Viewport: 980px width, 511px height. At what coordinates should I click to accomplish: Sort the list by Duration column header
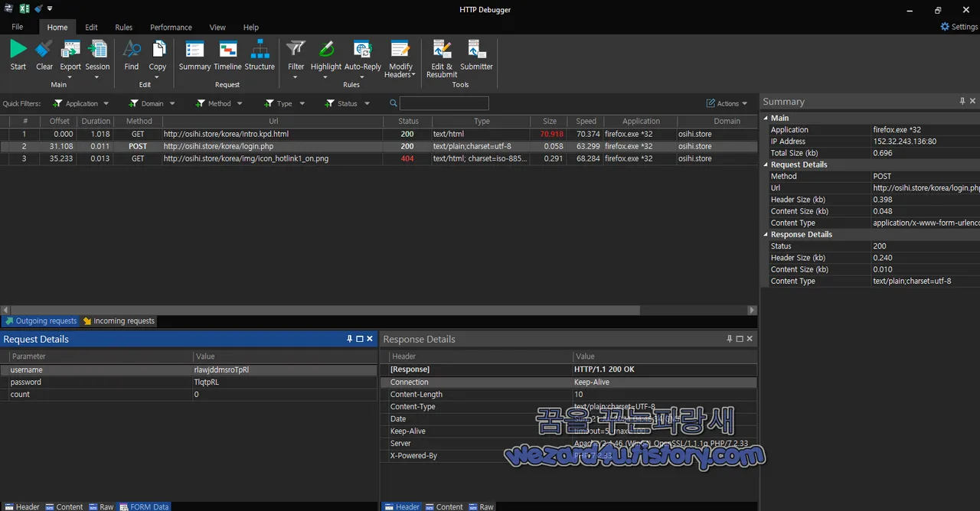pyautogui.click(x=96, y=121)
